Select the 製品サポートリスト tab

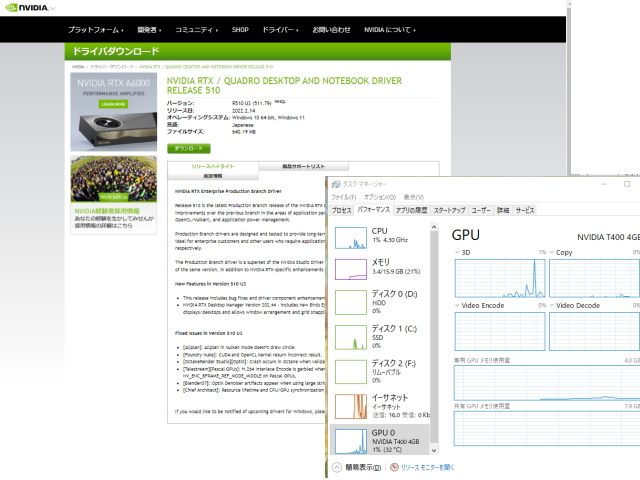point(303,166)
